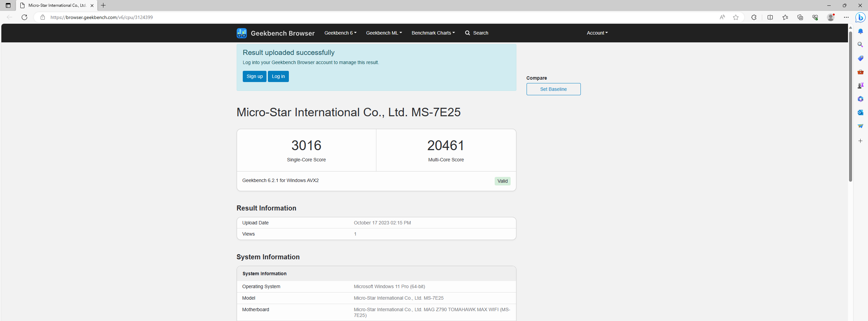
Task: Open a new browser tab
Action: (x=103, y=5)
